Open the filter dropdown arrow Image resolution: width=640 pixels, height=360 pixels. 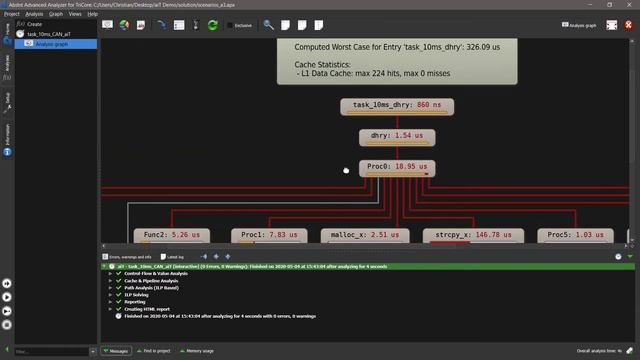93,351
